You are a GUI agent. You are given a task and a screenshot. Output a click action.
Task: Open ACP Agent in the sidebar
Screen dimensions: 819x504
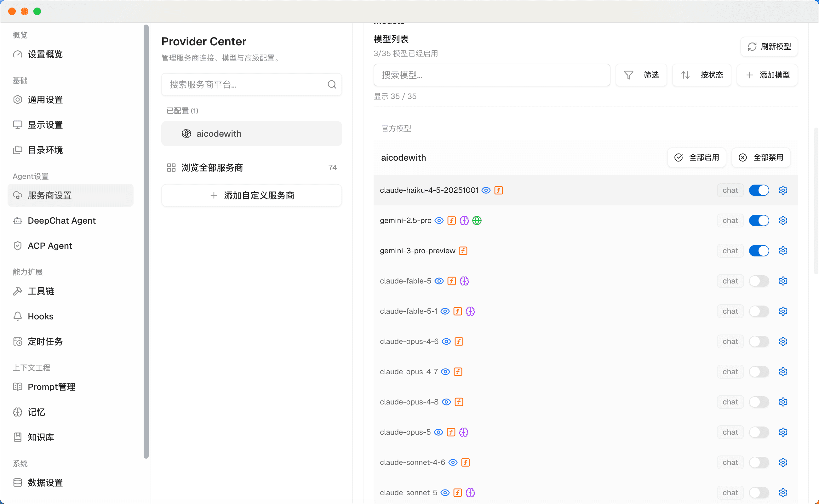(70, 246)
